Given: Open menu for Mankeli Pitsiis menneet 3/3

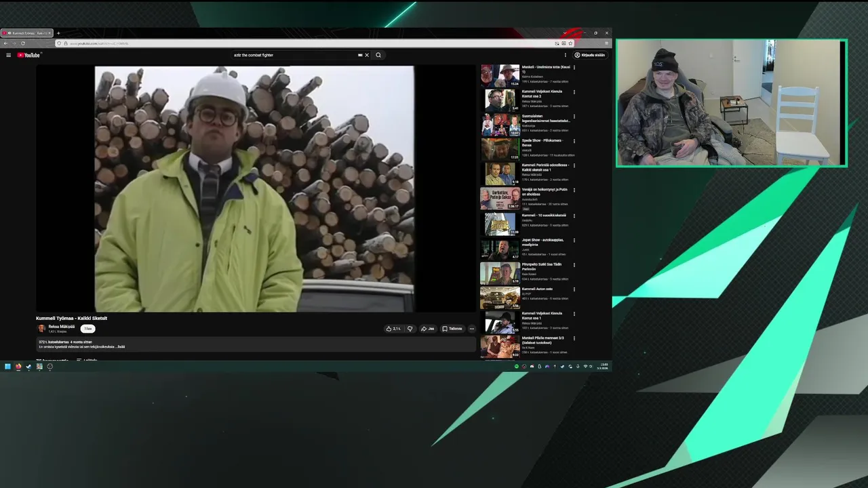Looking at the screenshot, I should pos(574,338).
